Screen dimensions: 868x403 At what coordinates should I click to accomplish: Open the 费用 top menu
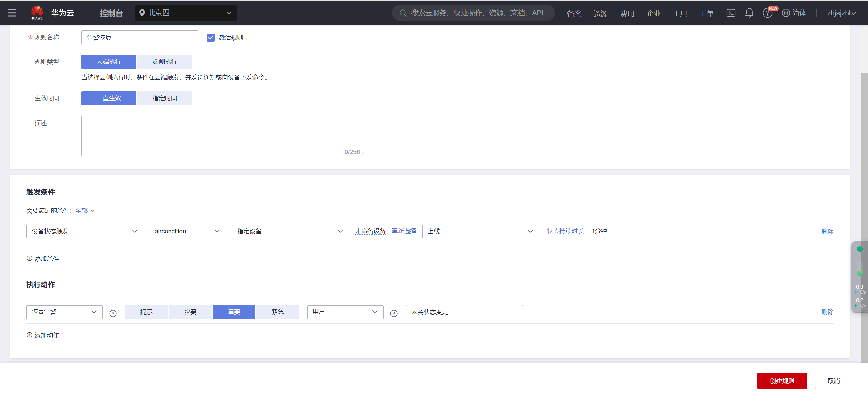pyautogui.click(x=627, y=13)
